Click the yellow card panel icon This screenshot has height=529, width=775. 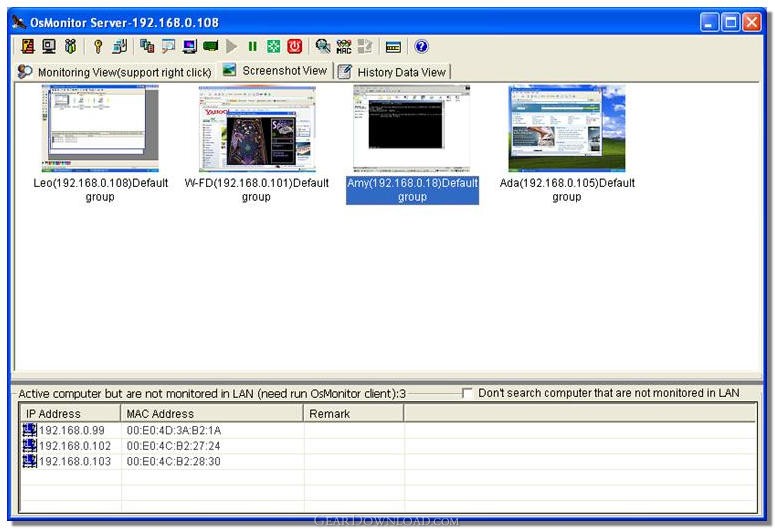click(393, 46)
